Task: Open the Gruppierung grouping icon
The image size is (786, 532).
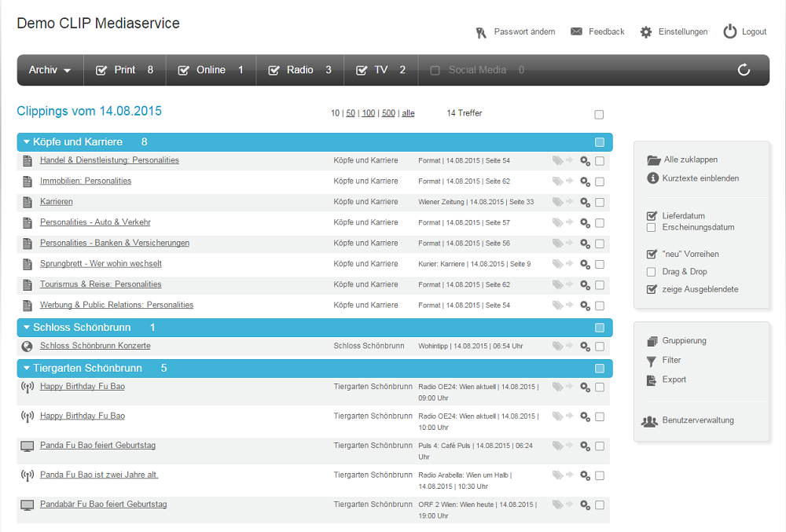Action: [652, 341]
